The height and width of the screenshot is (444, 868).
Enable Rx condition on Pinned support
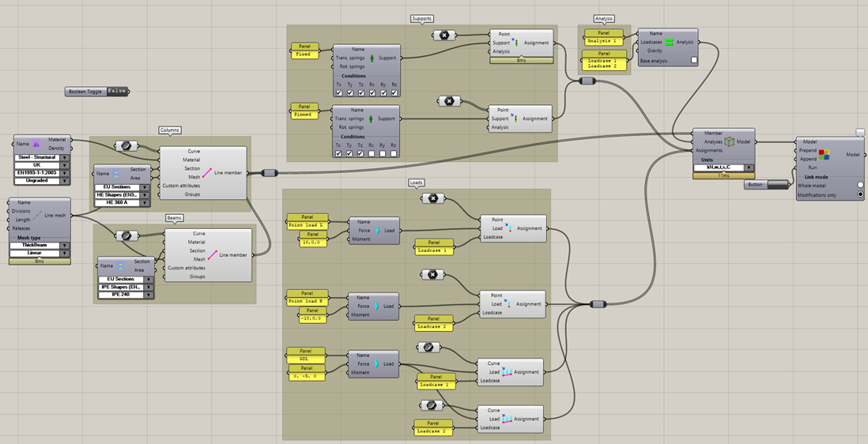tap(372, 153)
